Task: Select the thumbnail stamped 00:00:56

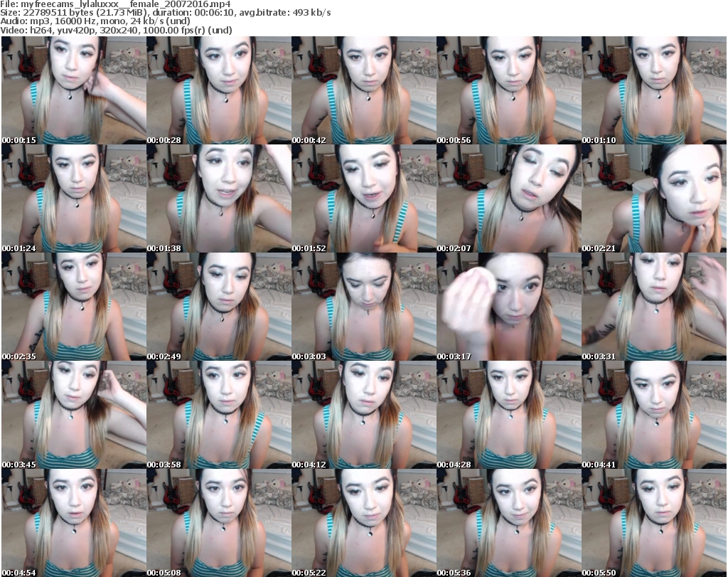Action: 509,90
